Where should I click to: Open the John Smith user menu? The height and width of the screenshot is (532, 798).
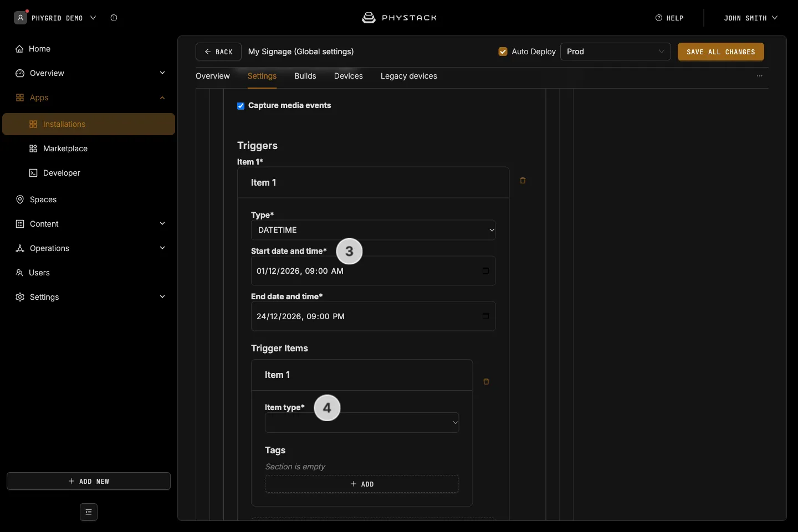tap(750, 18)
